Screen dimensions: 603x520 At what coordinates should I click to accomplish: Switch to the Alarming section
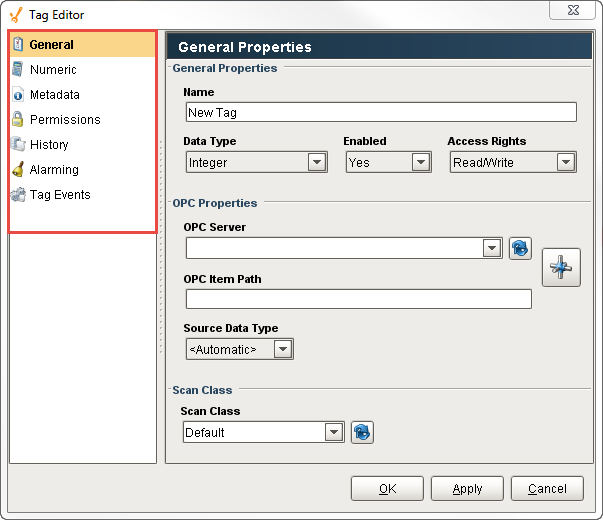tap(54, 170)
